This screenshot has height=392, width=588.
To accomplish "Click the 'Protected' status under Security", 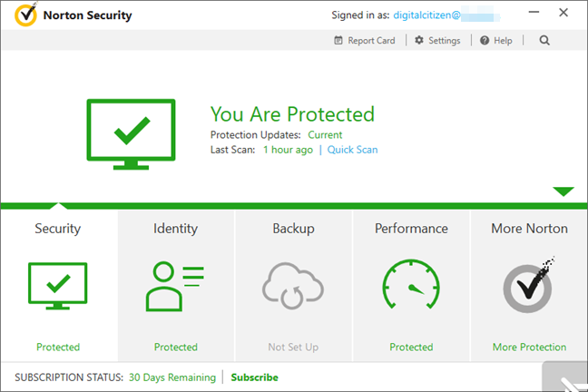I will [58, 347].
